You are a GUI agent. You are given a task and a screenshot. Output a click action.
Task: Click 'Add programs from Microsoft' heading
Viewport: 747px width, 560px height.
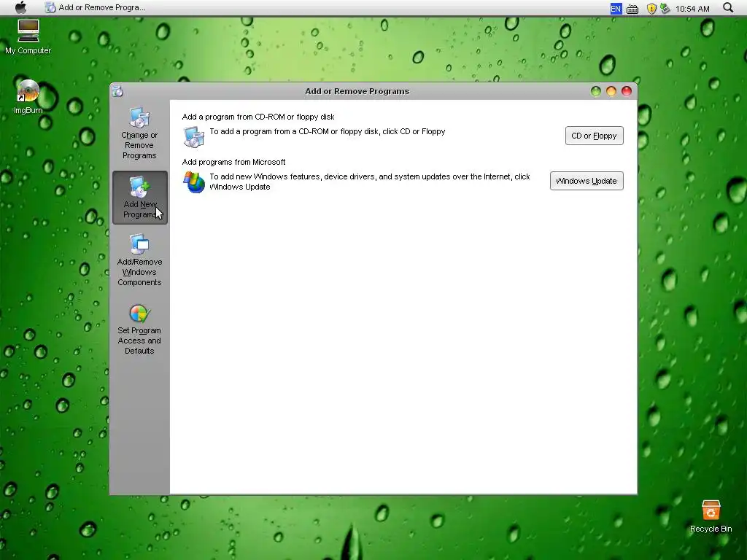click(x=233, y=162)
